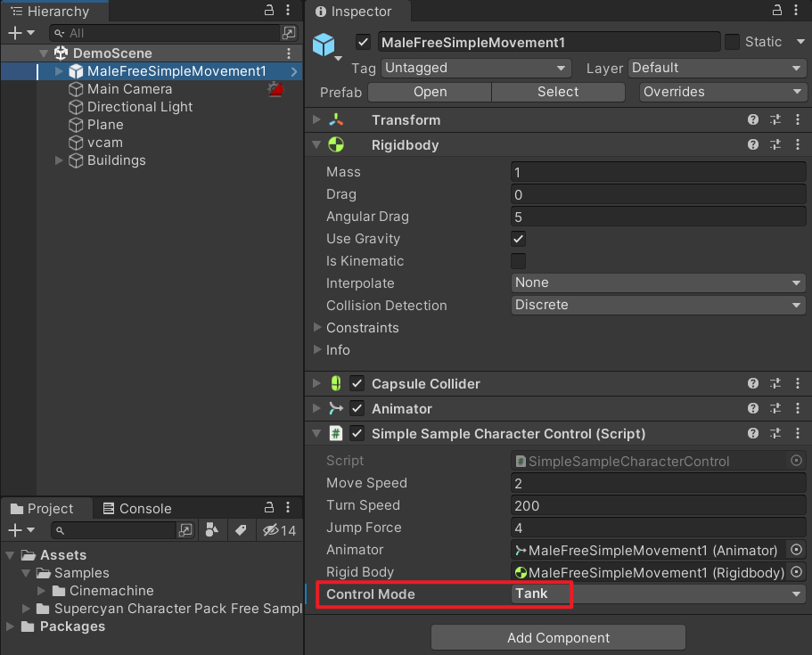Click Rigid Body field object picker circle
Screen dimensions: 812x655
click(x=797, y=571)
